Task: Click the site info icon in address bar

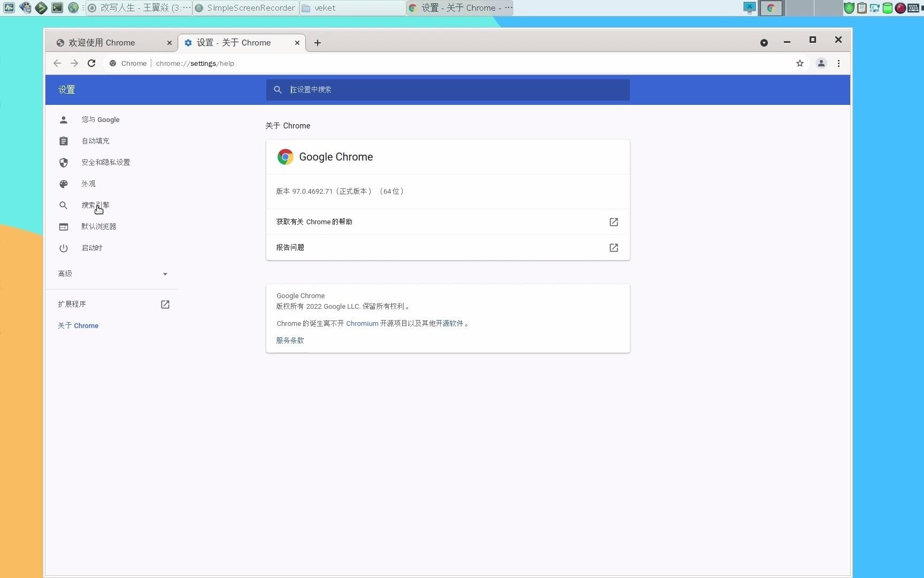Action: point(113,63)
